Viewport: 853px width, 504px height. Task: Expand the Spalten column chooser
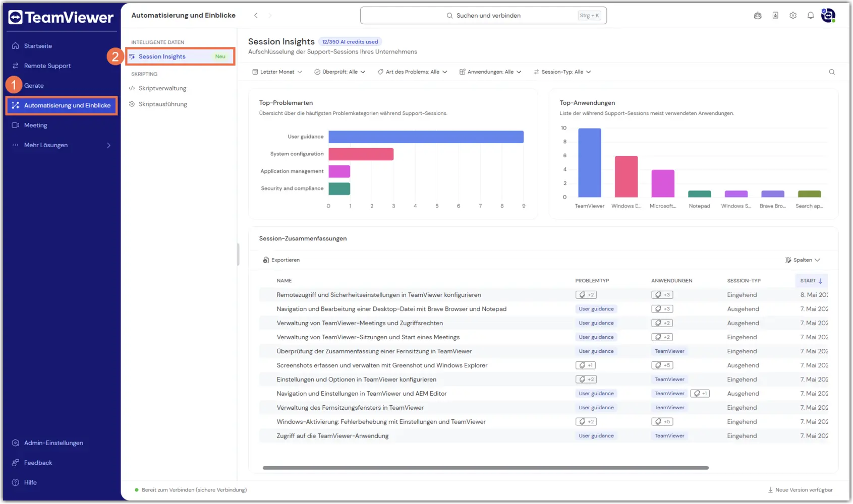803,260
